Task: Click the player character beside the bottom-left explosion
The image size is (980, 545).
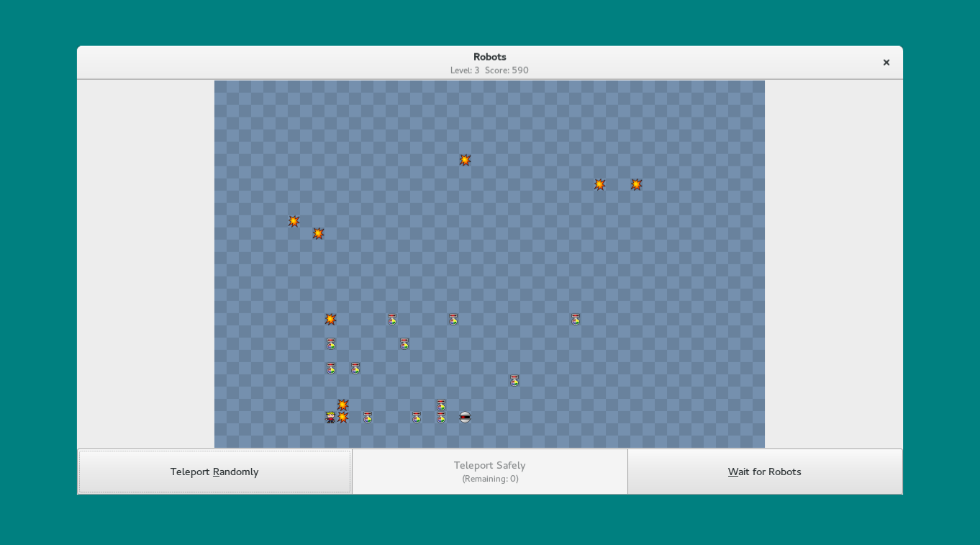Action: pyautogui.click(x=330, y=417)
